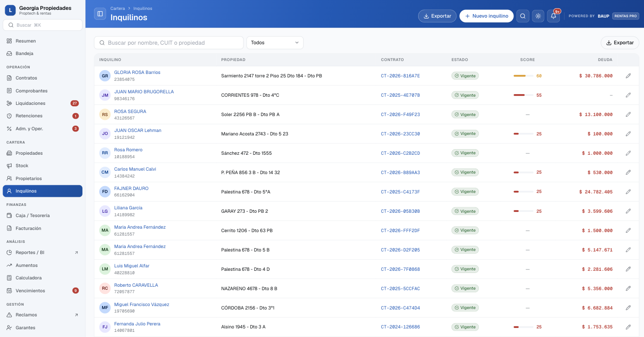644x337 pixels.
Task: Click score bar showing 55
Action: (x=523, y=95)
